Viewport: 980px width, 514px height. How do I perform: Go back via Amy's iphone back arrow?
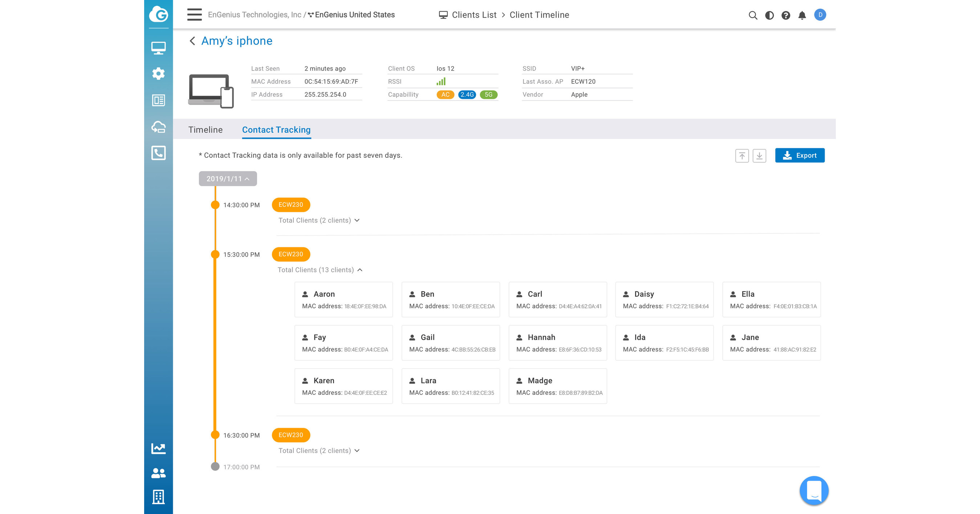[192, 41]
